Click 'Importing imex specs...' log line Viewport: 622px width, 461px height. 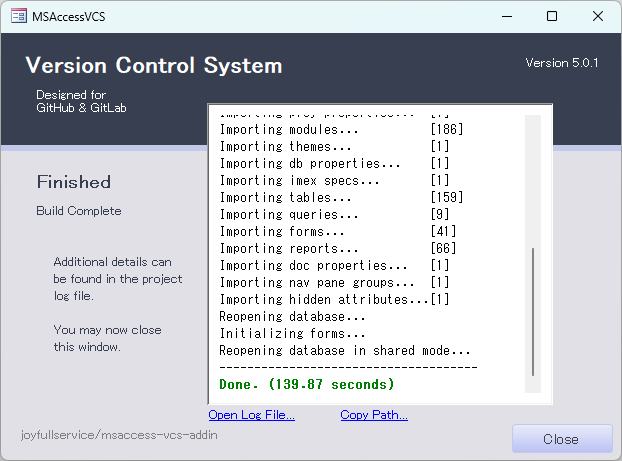click(x=334, y=181)
